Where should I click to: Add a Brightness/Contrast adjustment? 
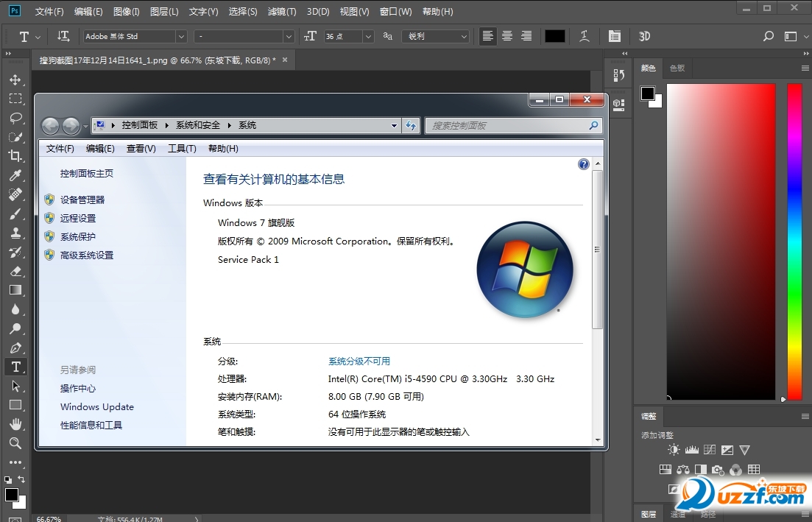coord(674,449)
